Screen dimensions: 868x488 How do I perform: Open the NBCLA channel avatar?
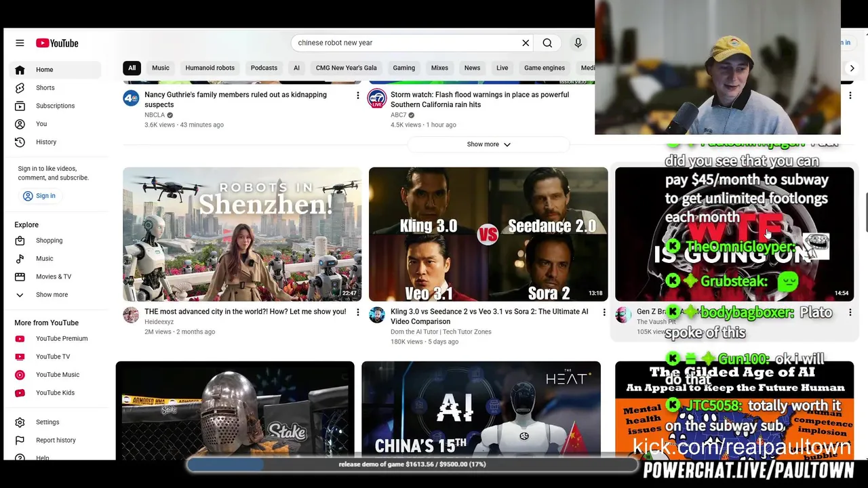point(131,98)
